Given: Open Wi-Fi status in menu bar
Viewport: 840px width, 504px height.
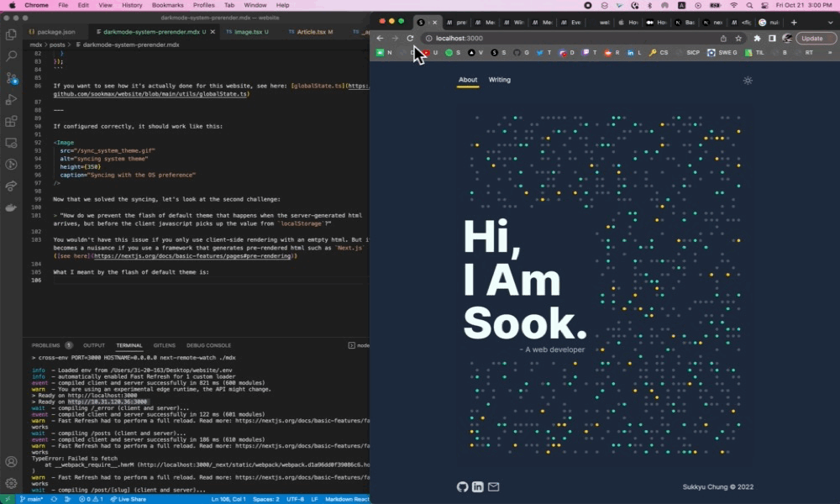Looking at the screenshot, I should coord(733,5).
